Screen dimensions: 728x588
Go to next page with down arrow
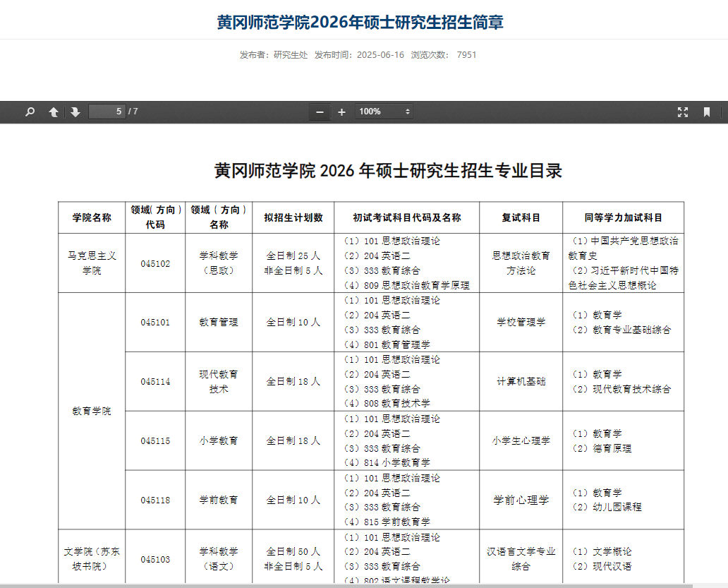point(75,112)
